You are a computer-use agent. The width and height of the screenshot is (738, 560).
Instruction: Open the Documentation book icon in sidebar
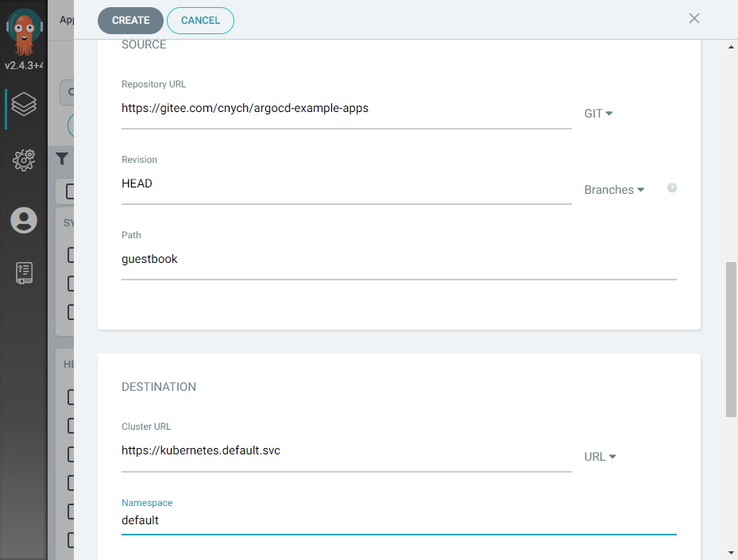pos(24,273)
